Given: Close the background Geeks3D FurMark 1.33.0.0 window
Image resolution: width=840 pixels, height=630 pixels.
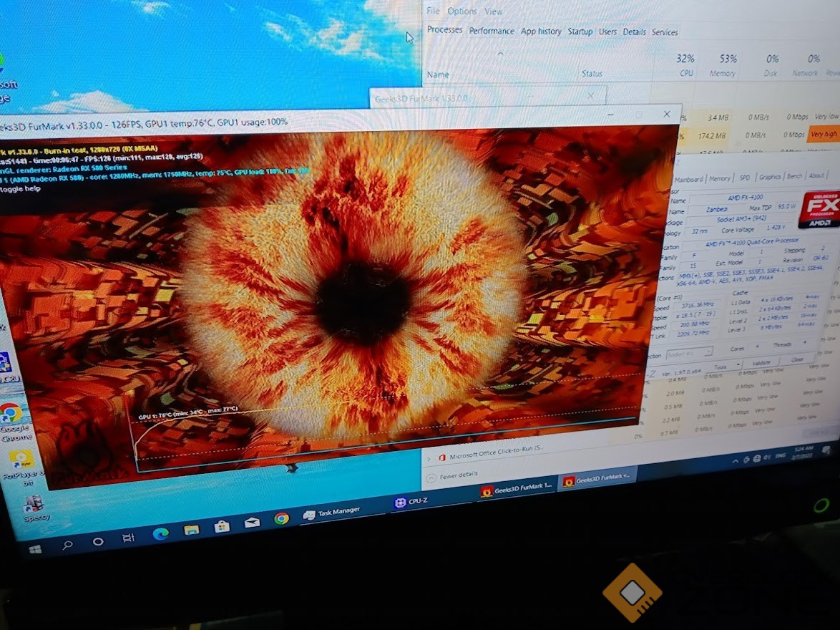Looking at the screenshot, I should click(x=590, y=96).
